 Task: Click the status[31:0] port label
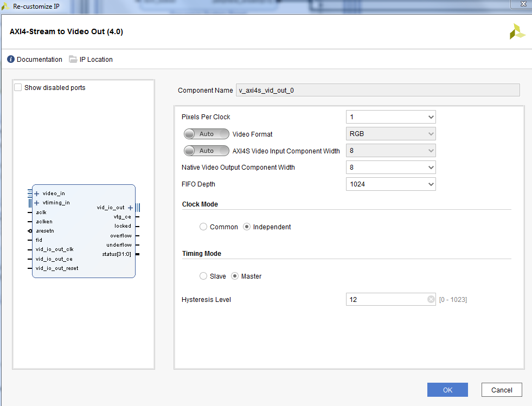tap(117, 254)
